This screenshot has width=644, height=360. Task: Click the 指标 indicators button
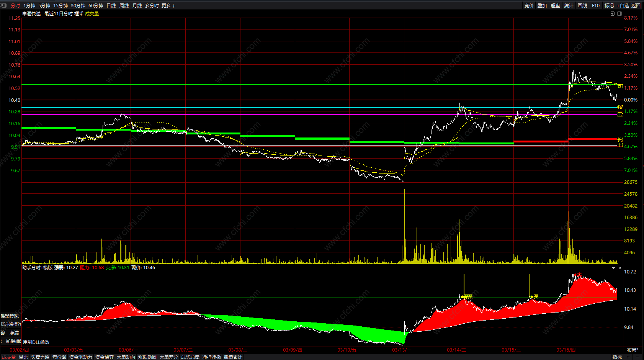pos(617,357)
